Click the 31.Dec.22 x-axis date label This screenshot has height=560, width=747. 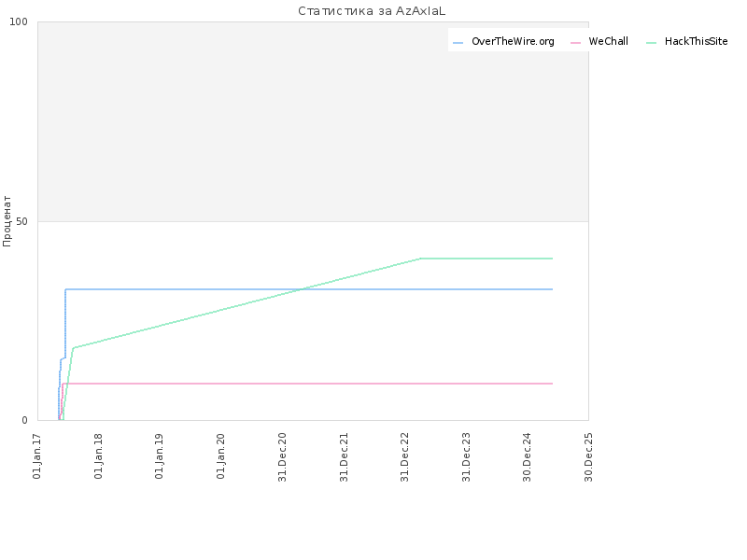tap(405, 457)
